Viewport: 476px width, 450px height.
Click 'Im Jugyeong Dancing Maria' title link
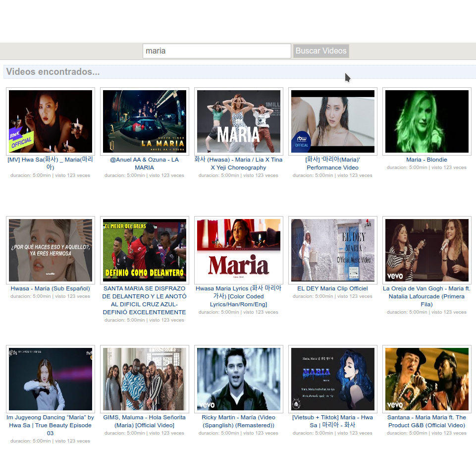(51, 425)
